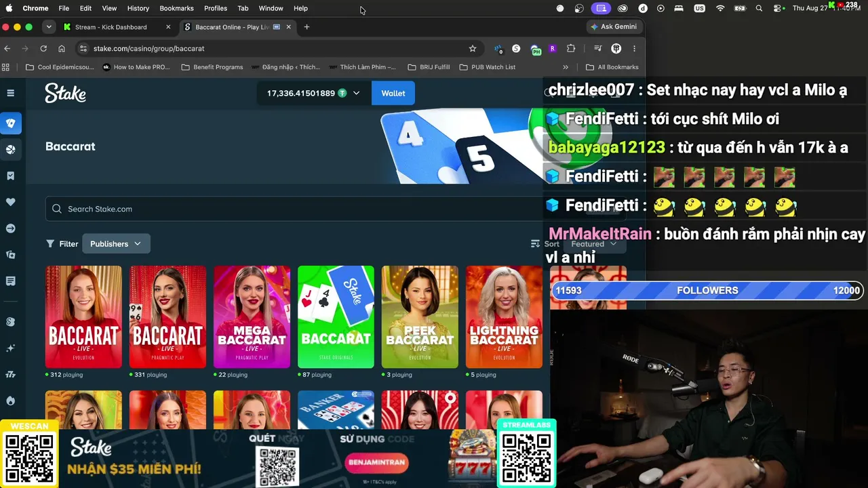Open How to Make PRO... bookmark

click(x=136, y=67)
